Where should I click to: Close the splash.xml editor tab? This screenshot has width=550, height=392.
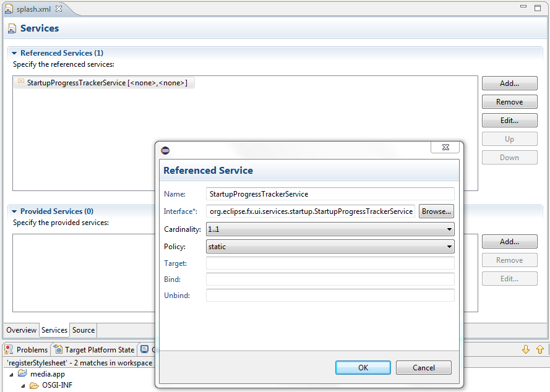(59, 9)
